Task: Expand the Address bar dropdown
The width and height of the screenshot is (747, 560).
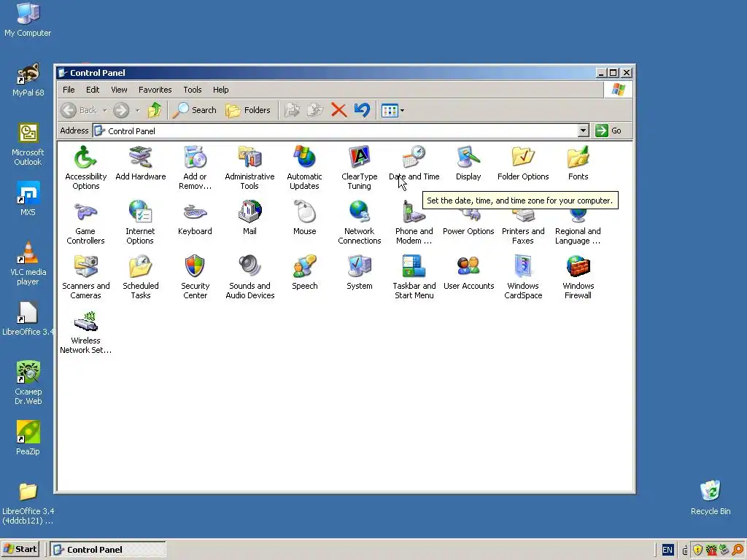Action: [583, 131]
